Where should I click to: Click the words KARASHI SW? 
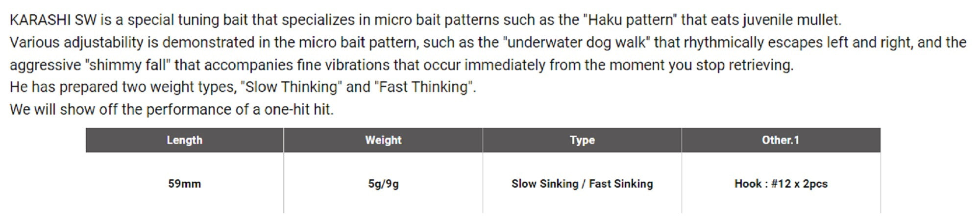(53, 20)
